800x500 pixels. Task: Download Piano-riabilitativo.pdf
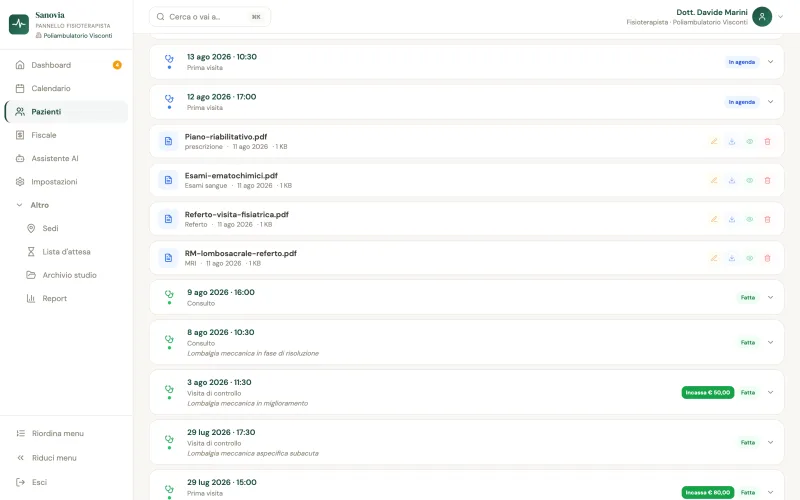(732, 141)
